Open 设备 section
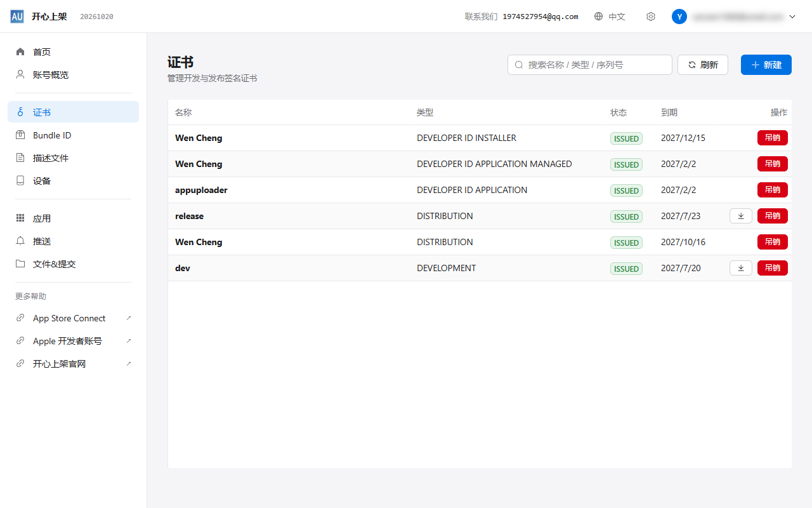This screenshot has height=508, width=812. [73, 181]
